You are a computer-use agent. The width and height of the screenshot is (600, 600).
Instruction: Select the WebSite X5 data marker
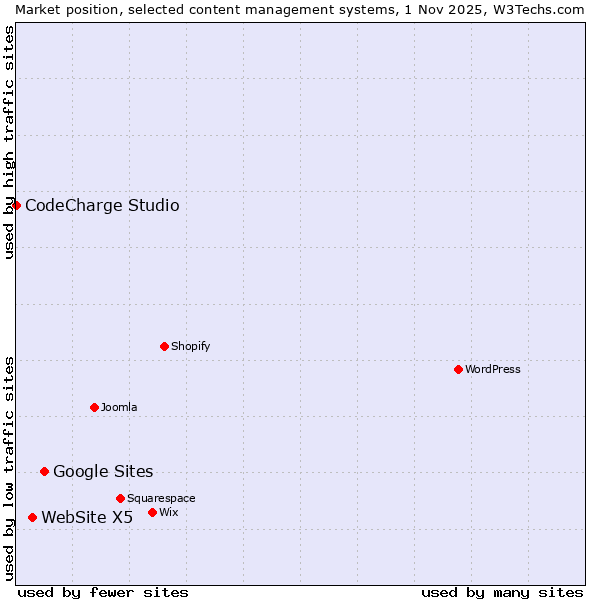click(x=32, y=517)
